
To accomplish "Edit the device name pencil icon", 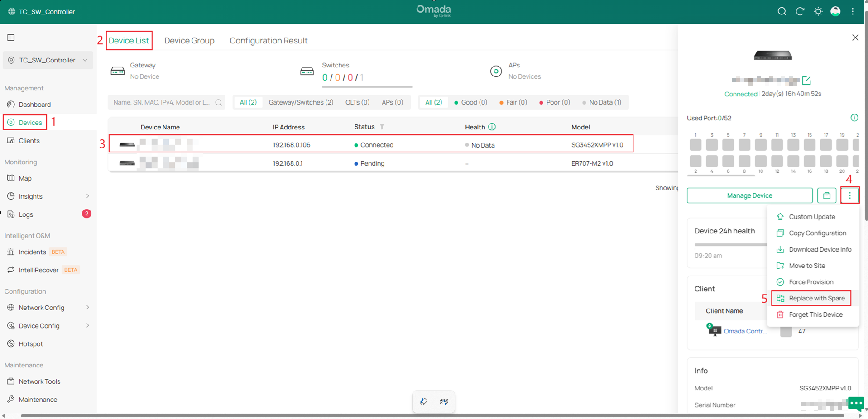I will click(x=806, y=81).
